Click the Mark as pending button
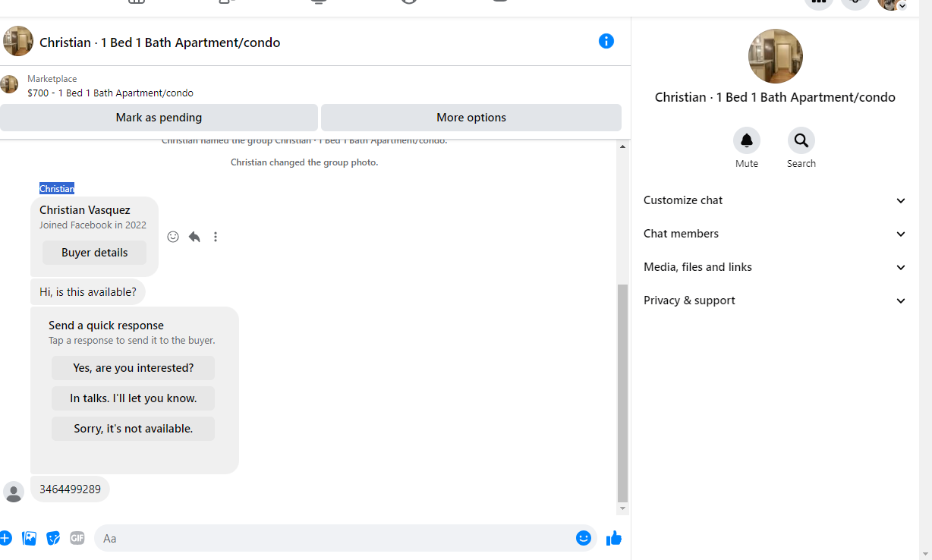The height and width of the screenshot is (560, 932). click(159, 118)
